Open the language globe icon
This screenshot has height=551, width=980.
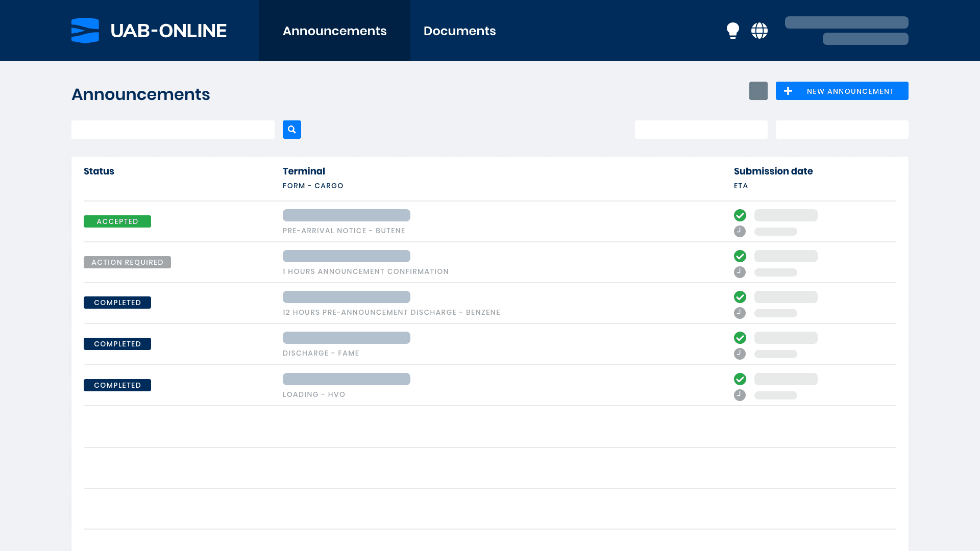pyautogui.click(x=759, y=30)
